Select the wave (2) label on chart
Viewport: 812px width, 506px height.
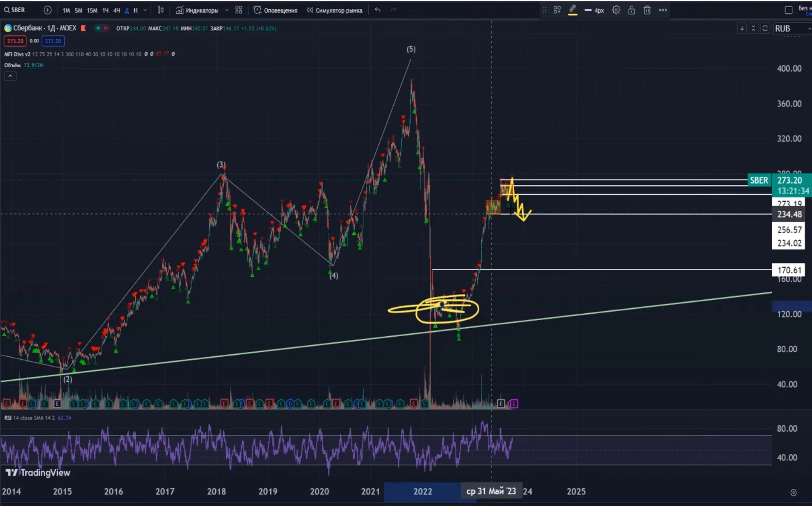pos(68,379)
